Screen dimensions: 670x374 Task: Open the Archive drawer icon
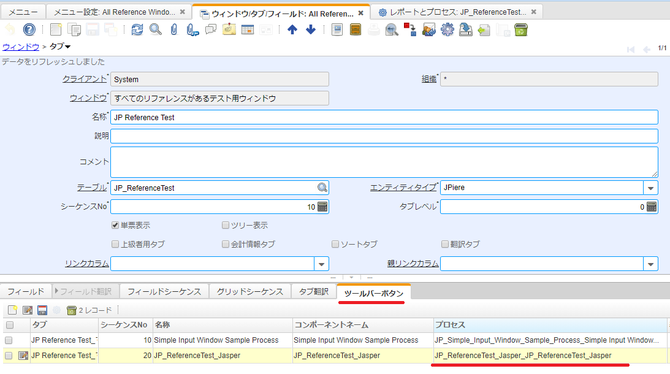point(356,29)
